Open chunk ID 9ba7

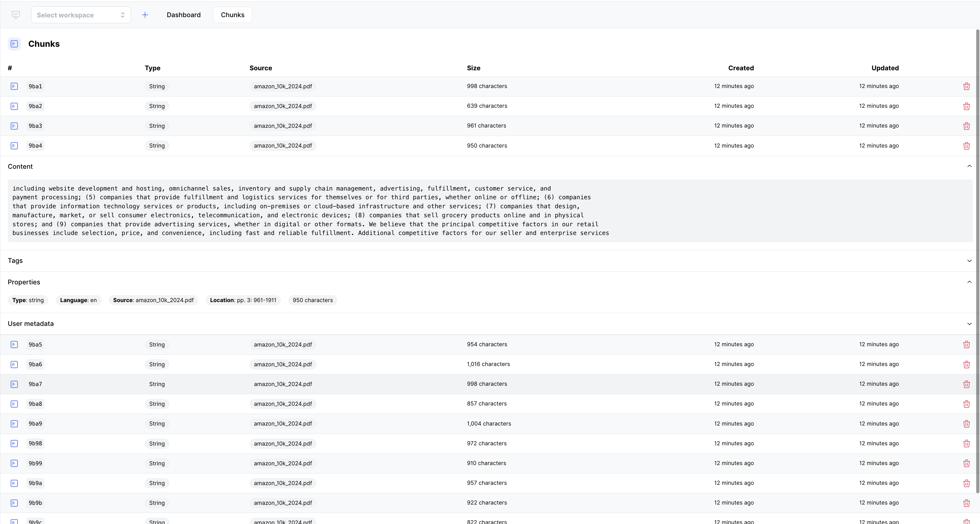coord(35,384)
